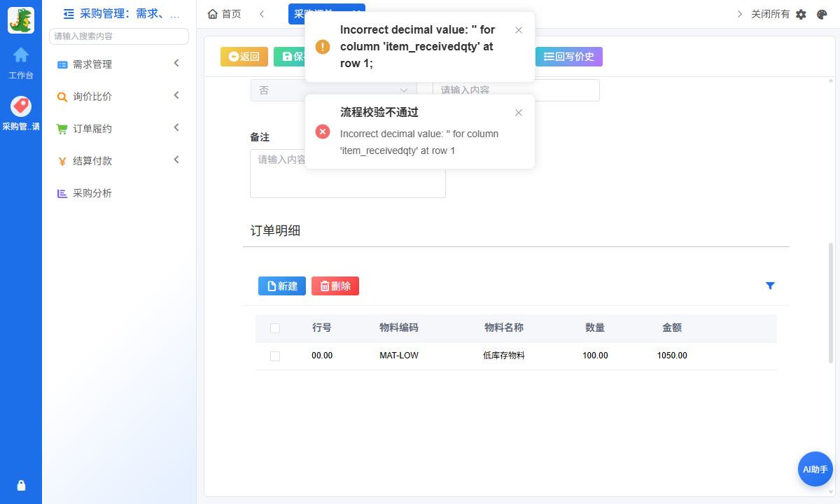Click the orange warning exclamation icon
Screen dimensions: 840x504
point(323,47)
